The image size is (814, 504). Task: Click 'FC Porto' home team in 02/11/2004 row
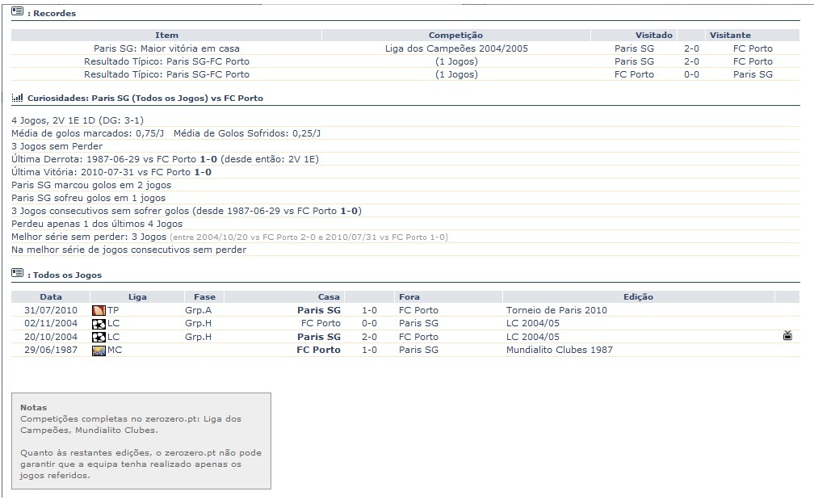(x=321, y=323)
